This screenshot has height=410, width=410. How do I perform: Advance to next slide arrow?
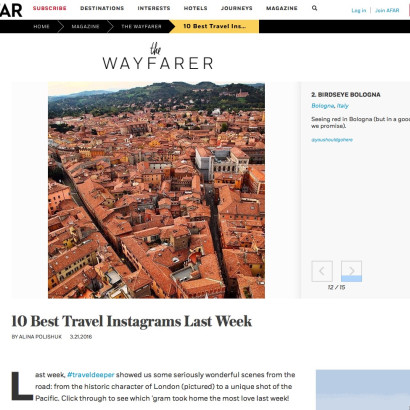pyautogui.click(x=351, y=271)
